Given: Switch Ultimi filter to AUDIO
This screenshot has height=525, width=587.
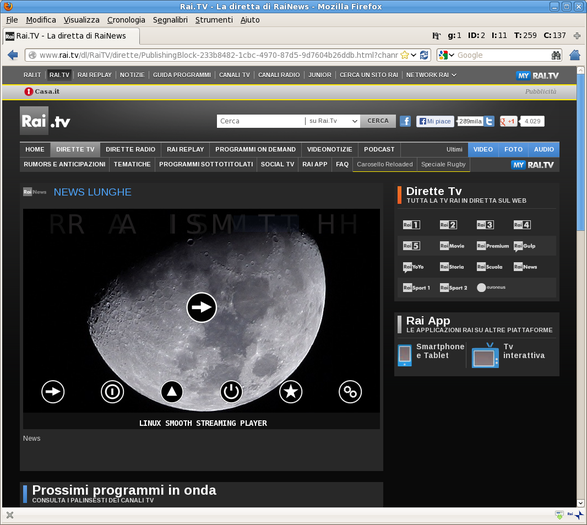Looking at the screenshot, I should pos(544,149).
